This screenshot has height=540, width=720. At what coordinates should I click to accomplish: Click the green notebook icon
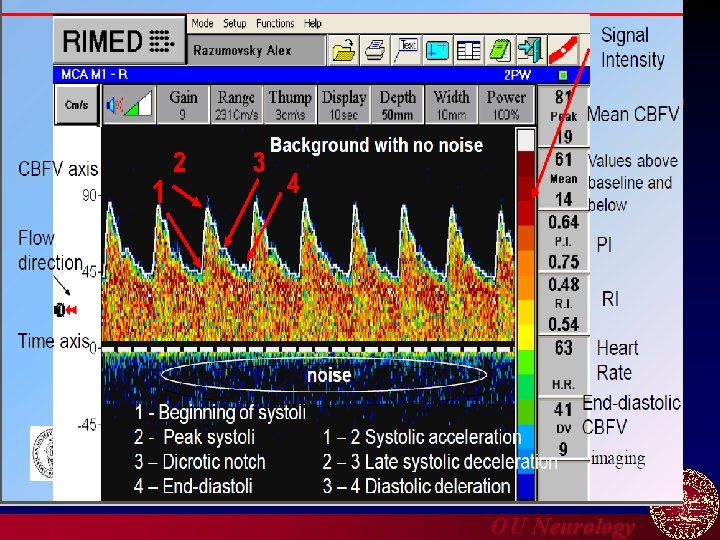[x=500, y=50]
